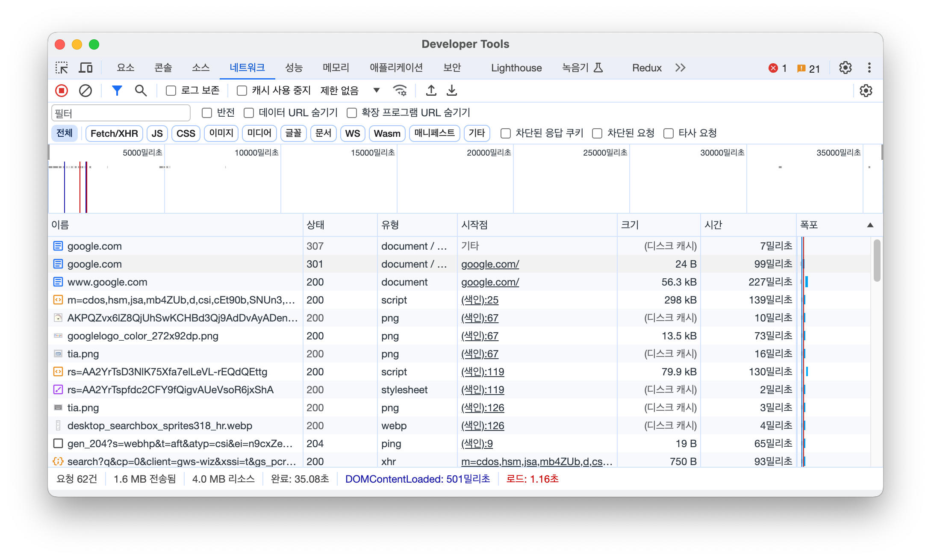Click the yellow issues count badge
The width and height of the screenshot is (931, 560).
pyautogui.click(x=809, y=68)
